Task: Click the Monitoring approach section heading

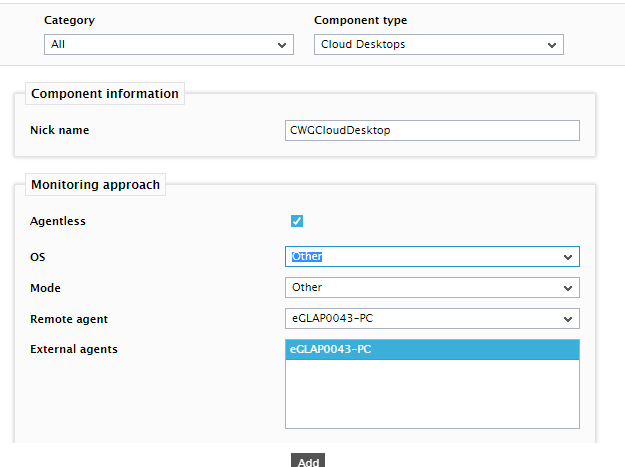Action: (96, 185)
